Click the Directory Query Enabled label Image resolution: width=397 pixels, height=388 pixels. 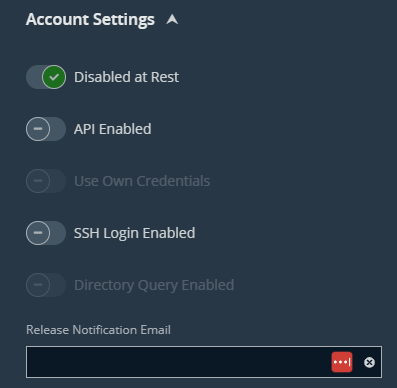point(154,285)
